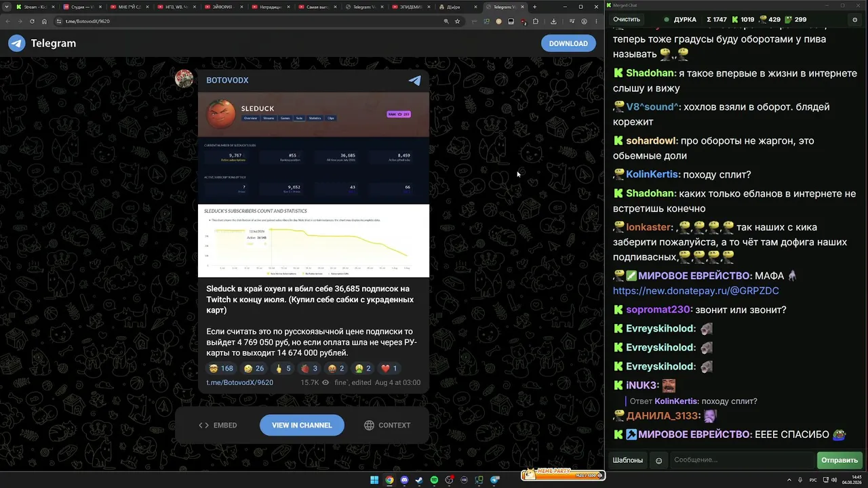Click the reaction showing 26
The width and height of the screenshot is (868, 488).
pos(254,369)
